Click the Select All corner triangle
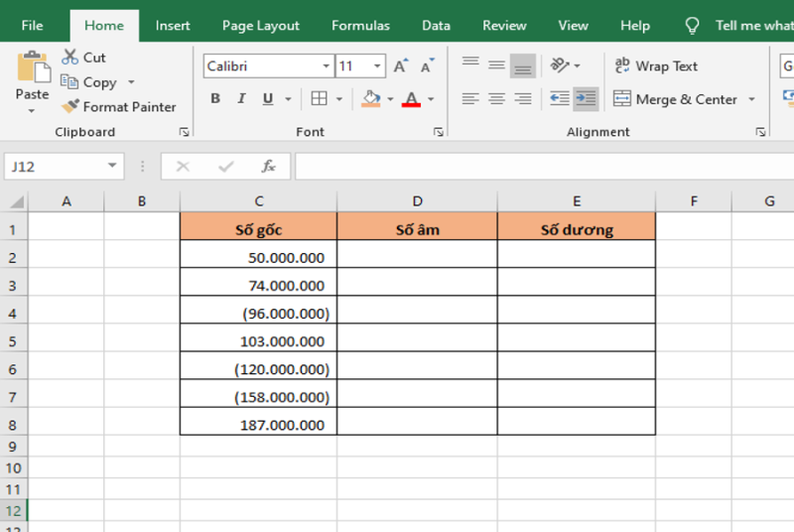This screenshot has width=794, height=532. point(16,201)
